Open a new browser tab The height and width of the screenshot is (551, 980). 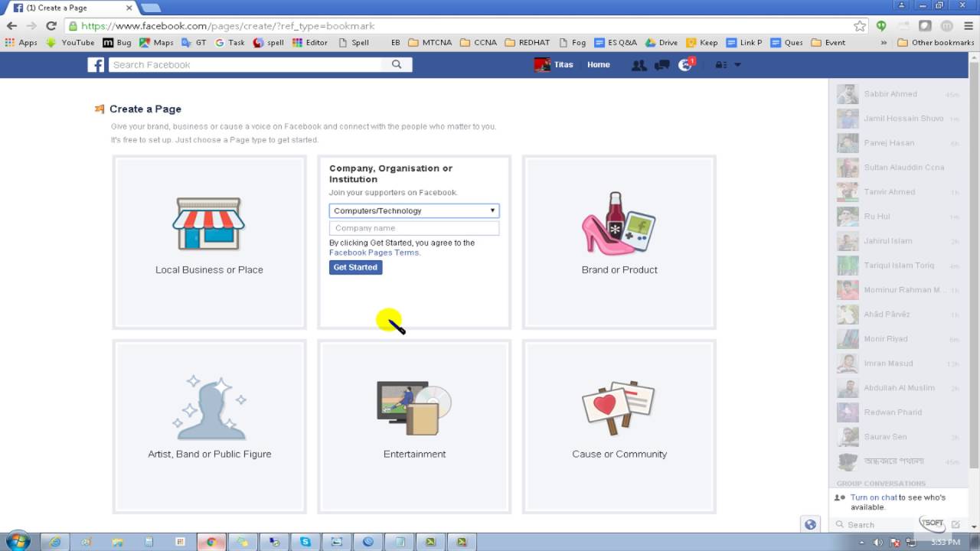(x=151, y=8)
